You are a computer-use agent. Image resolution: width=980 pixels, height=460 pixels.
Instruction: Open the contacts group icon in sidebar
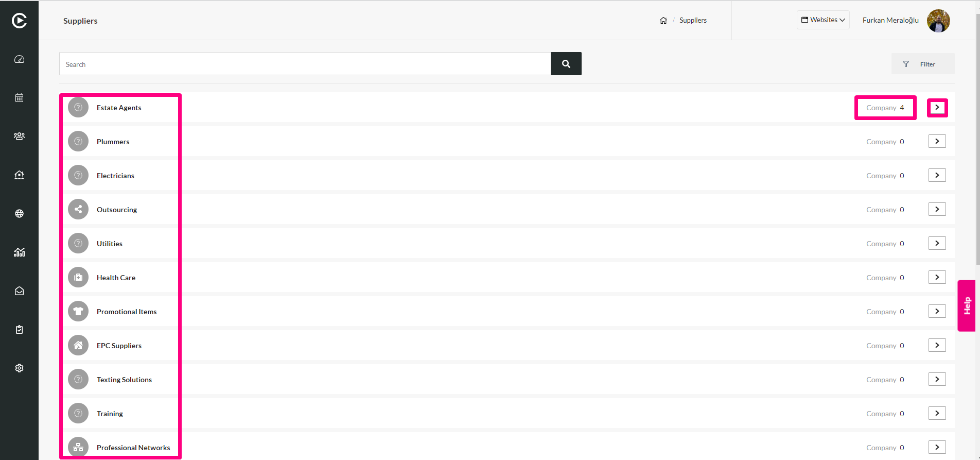pyautogui.click(x=19, y=137)
